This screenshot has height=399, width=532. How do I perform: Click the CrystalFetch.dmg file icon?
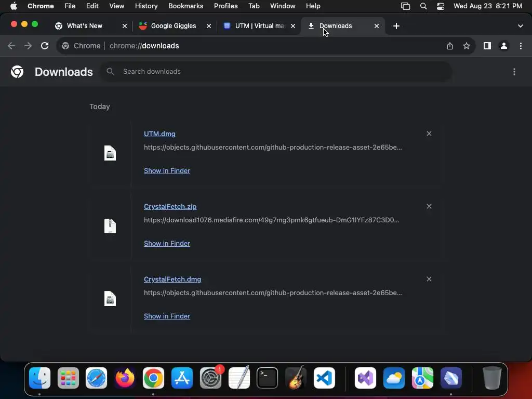110,299
